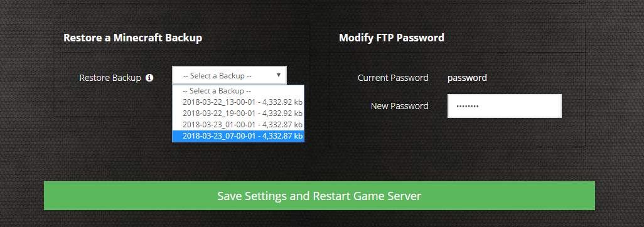The image size is (644, 227).
Task: Click the 'Current Password' label
Action: [393, 78]
